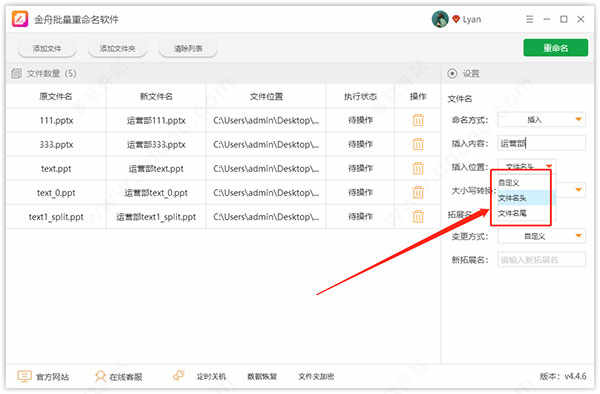Image resolution: width=600 pixels, height=394 pixels.
Task: Focus the 新拓展名 input field
Action: [541, 260]
